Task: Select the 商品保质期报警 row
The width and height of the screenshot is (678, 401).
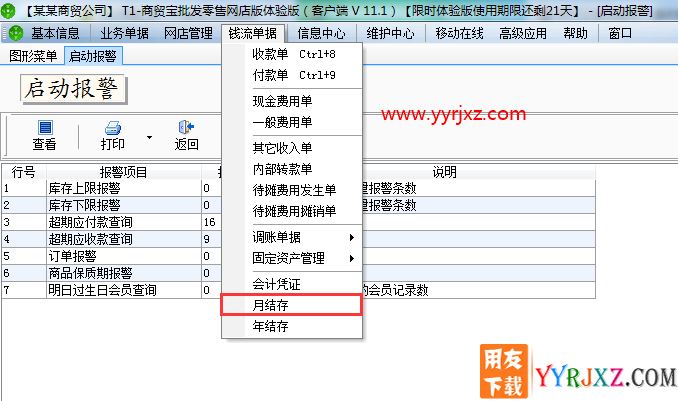Action: point(298,273)
